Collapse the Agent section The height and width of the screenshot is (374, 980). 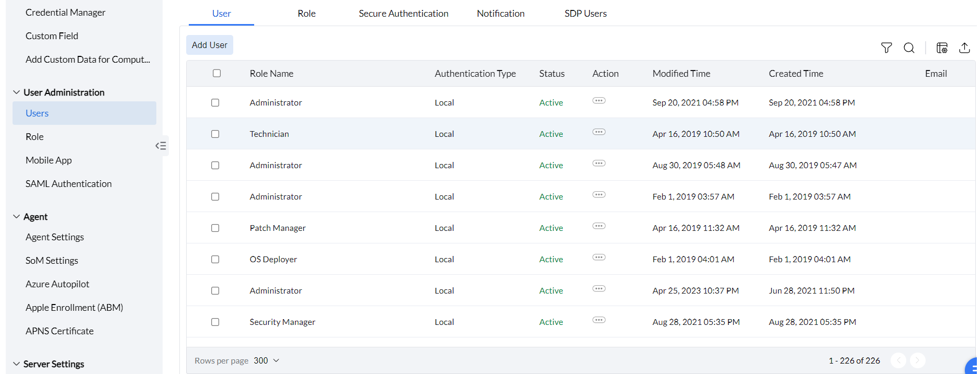(x=17, y=217)
